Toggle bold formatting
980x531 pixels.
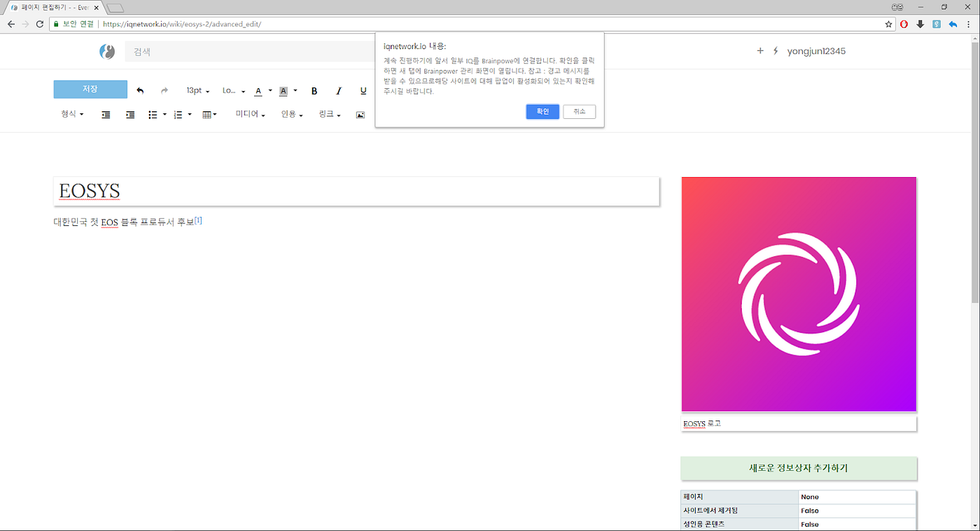pyautogui.click(x=314, y=90)
